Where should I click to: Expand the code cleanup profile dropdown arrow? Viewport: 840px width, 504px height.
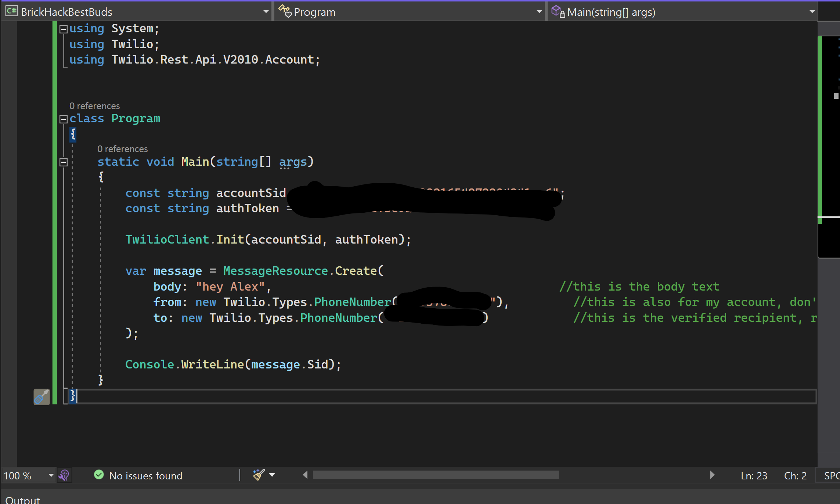pos(272,475)
